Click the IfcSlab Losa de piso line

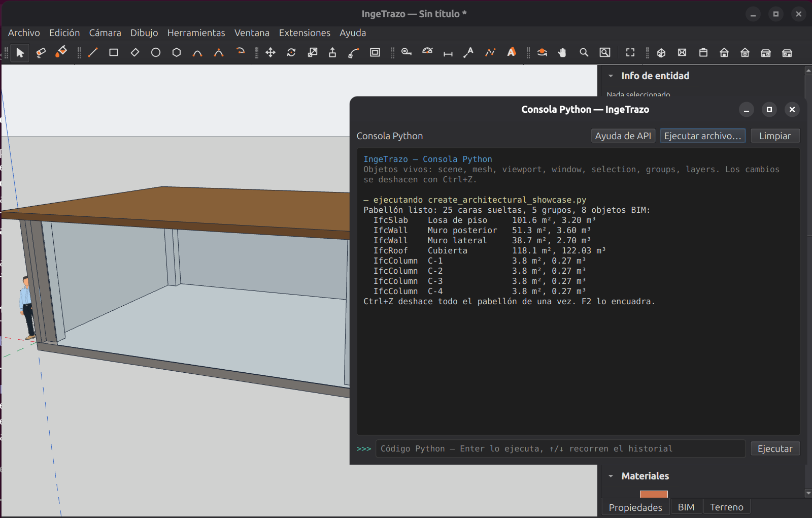click(485, 220)
